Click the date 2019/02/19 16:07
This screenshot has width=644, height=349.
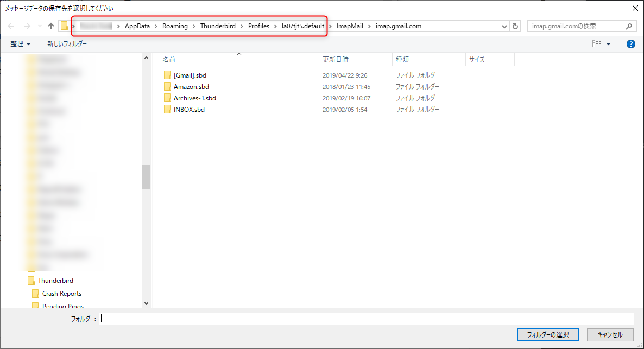[346, 99]
